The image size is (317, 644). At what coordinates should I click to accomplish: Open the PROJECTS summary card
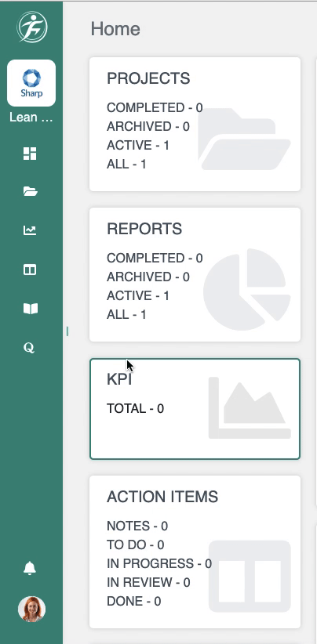(195, 124)
